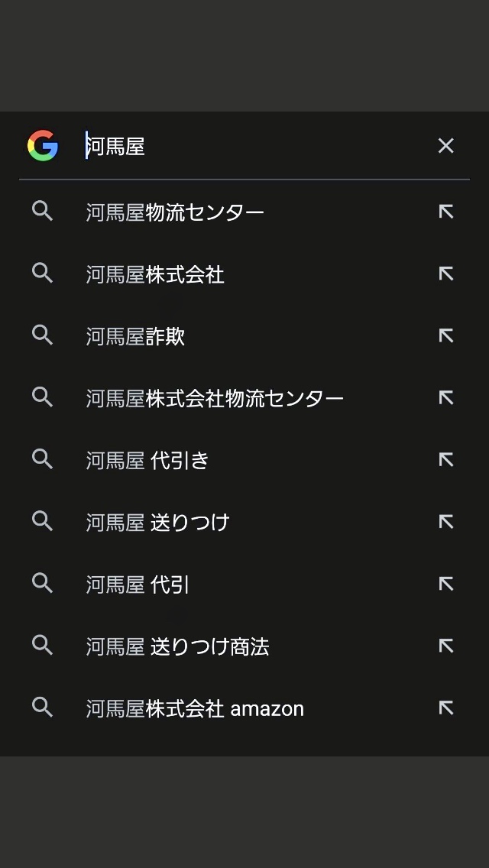Insert 河馬屋 送りつけ商法 using its diagonal arrow

(445, 646)
